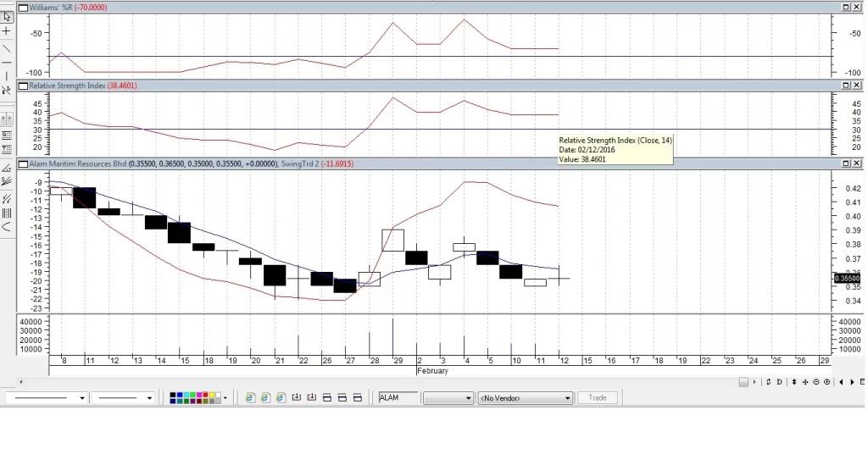Click the D periodicity button
This screenshot has width=868, height=465.
pos(780,382)
